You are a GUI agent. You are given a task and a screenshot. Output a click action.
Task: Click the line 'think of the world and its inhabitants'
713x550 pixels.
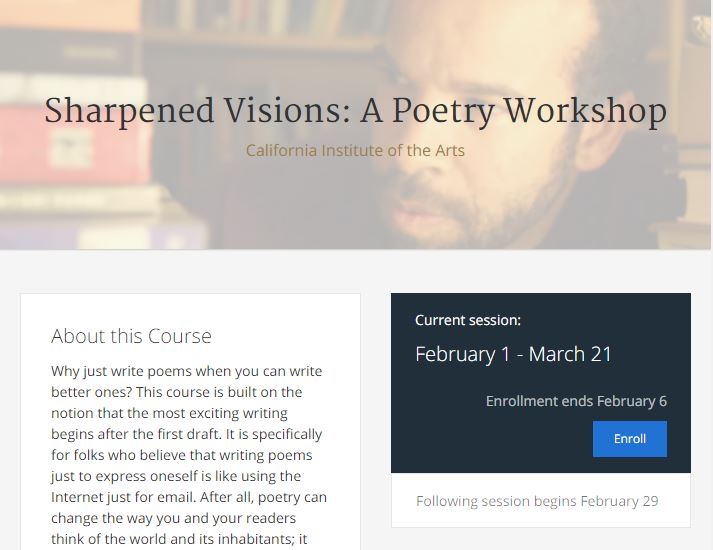tap(177, 539)
